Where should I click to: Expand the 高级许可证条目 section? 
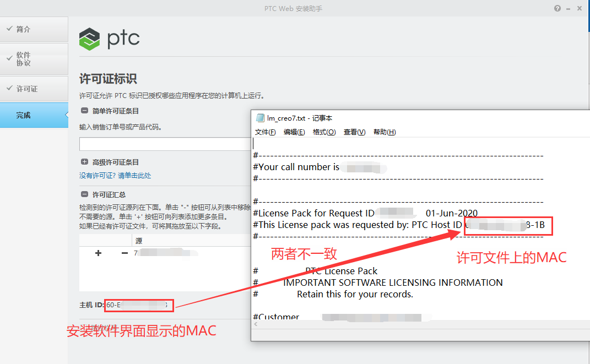[85, 162]
